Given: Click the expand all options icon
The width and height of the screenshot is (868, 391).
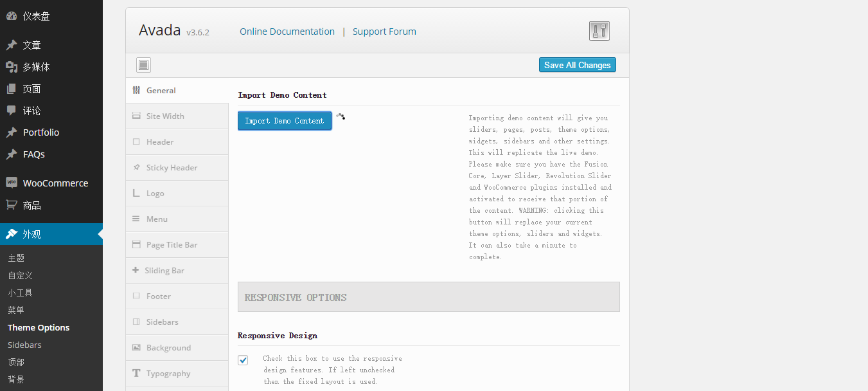Looking at the screenshot, I should pos(143,65).
